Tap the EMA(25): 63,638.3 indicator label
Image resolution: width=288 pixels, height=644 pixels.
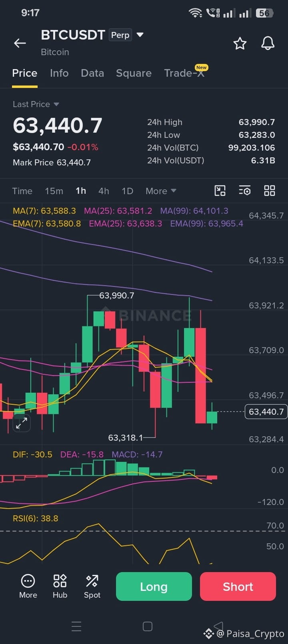point(126,223)
